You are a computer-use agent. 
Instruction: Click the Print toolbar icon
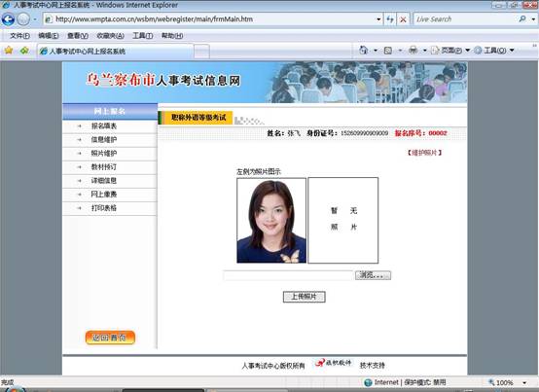413,51
